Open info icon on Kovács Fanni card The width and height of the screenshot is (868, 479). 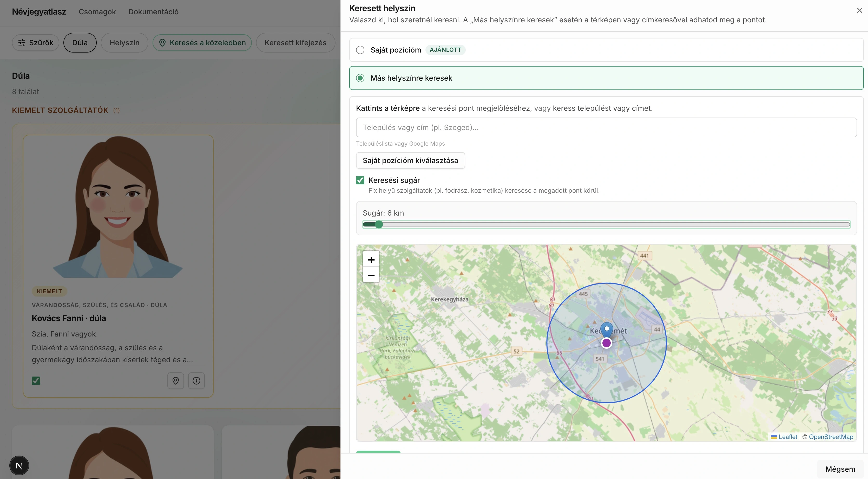(x=196, y=380)
